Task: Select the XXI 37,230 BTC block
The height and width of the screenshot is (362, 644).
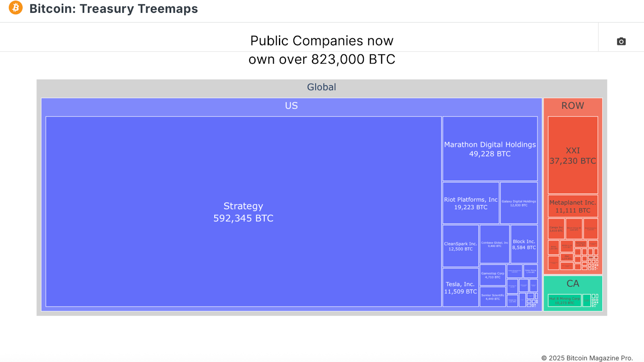Action: tap(572, 156)
